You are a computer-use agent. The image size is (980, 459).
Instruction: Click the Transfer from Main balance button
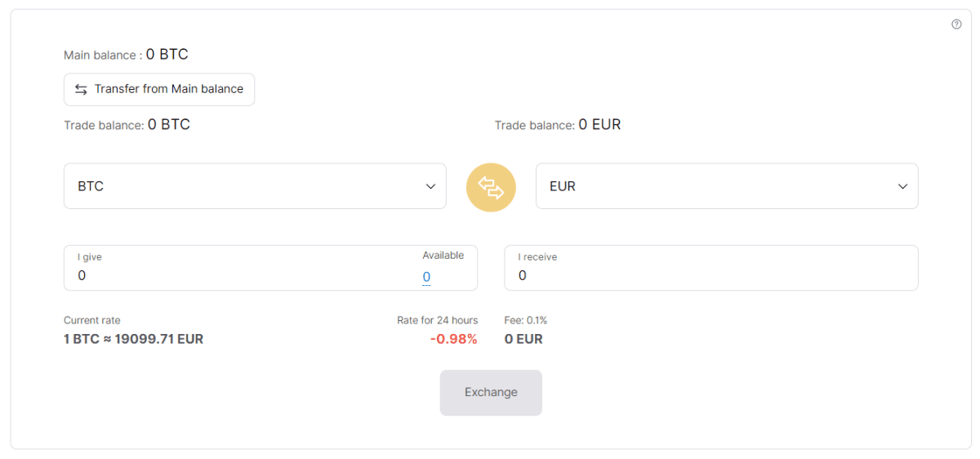(x=159, y=90)
